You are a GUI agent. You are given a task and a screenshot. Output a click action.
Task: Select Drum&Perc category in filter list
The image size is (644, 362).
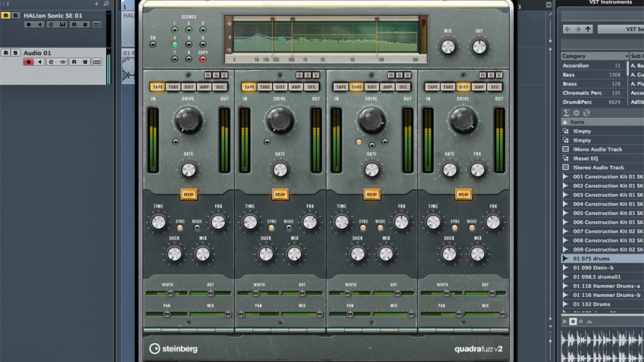(x=592, y=102)
